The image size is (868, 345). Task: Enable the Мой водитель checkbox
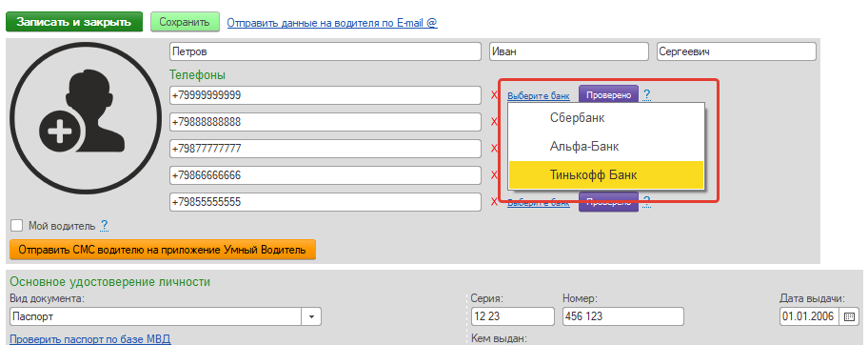[17, 225]
